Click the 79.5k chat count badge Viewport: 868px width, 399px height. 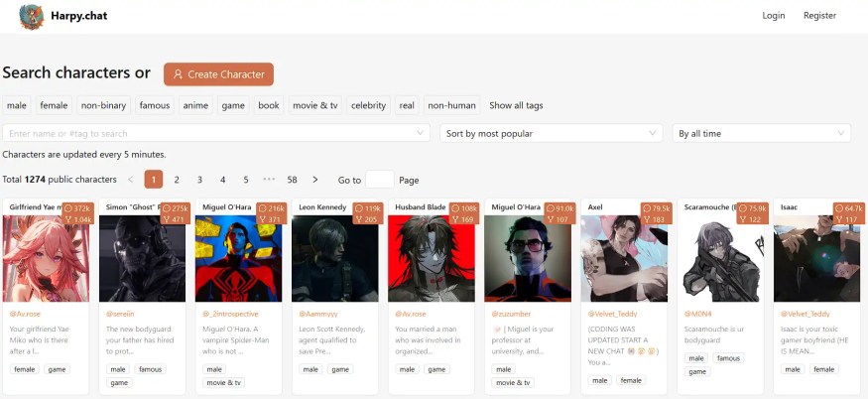[x=656, y=208]
